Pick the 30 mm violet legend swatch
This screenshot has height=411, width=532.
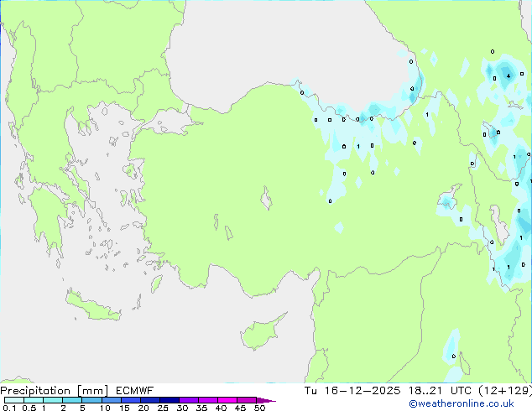(189, 400)
